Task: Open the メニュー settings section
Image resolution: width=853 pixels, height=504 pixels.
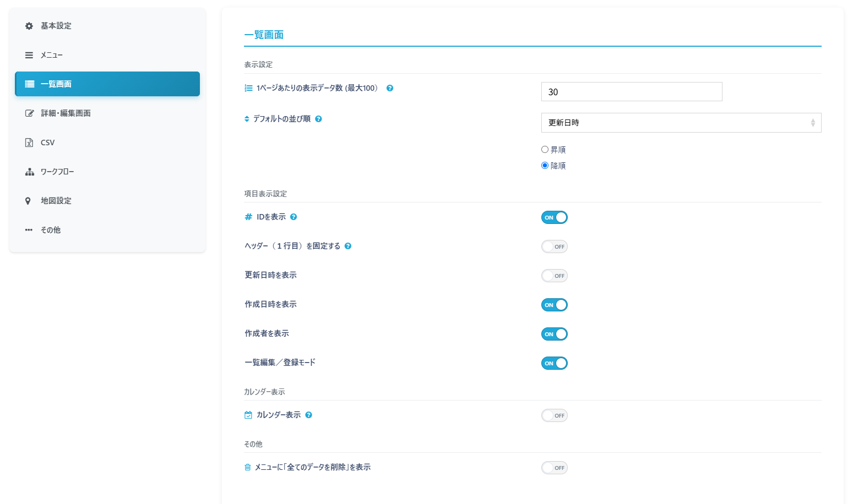Action: click(x=52, y=55)
